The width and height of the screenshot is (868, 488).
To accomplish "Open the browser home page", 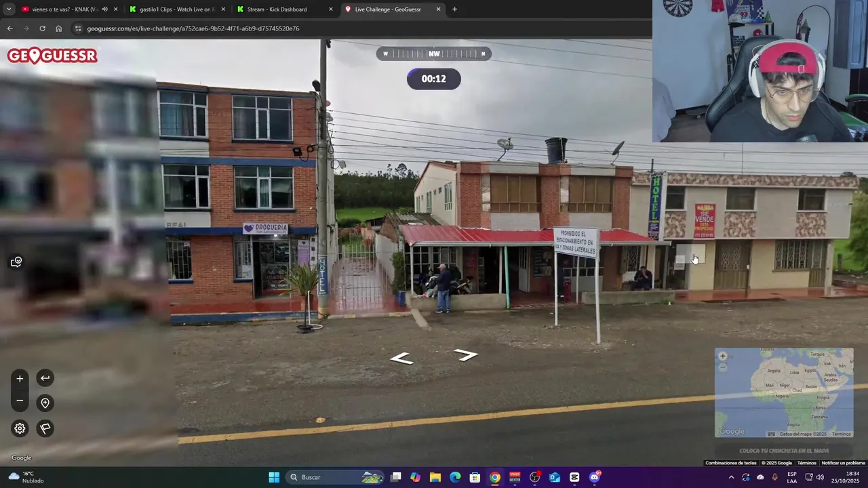I will (58, 28).
